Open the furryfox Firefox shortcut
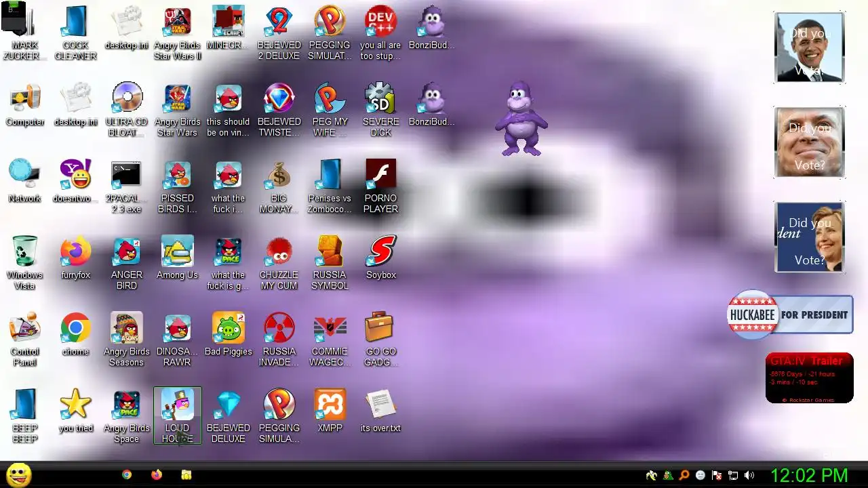The width and height of the screenshot is (868, 488). coord(75,258)
